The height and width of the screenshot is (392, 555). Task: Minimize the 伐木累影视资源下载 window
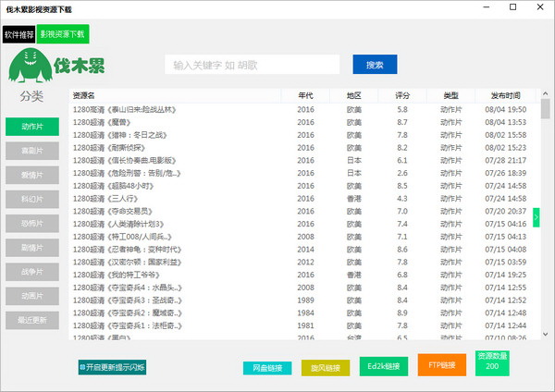pyautogui.click(x=487, y=7)
